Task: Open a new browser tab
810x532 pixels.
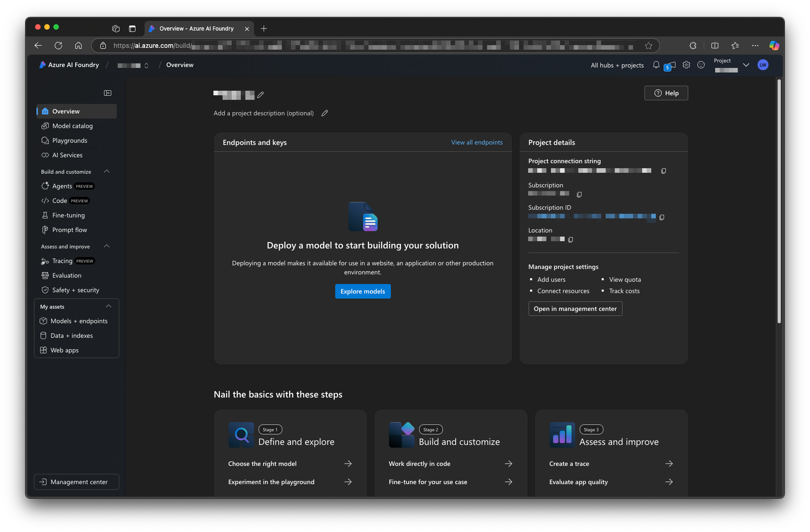Action: [x=264, y=29]
